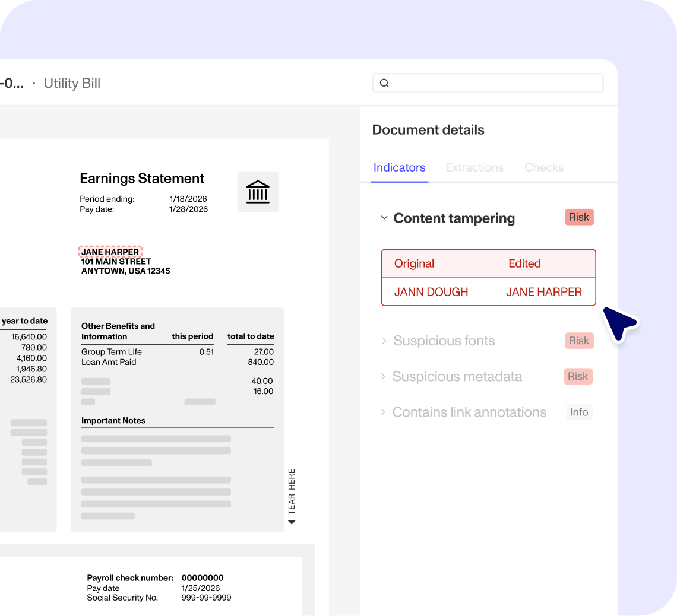Viewport: 677px width, 616px height.
Task: Click the Risk badge beside Suspicious metadata
Action: (x=578, y=376)
